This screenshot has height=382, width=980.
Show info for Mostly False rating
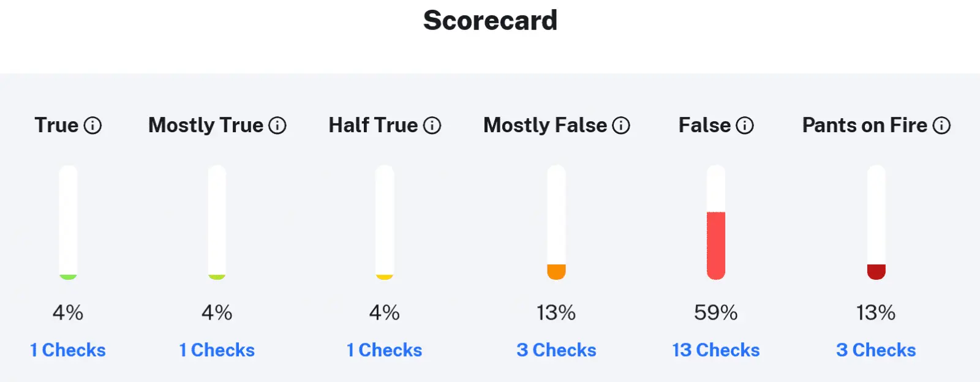pyautogui.click(x=621, y=125)
